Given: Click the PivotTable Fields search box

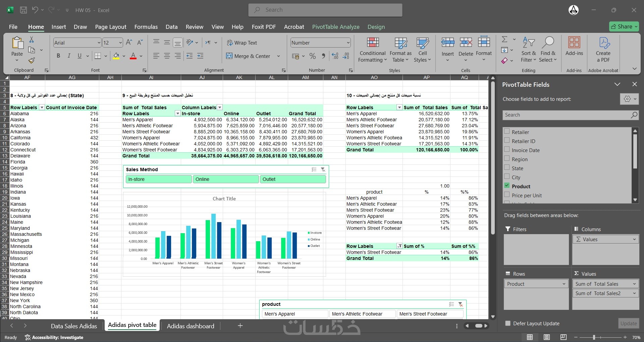Looking at the screenshot, I should 571,115.
